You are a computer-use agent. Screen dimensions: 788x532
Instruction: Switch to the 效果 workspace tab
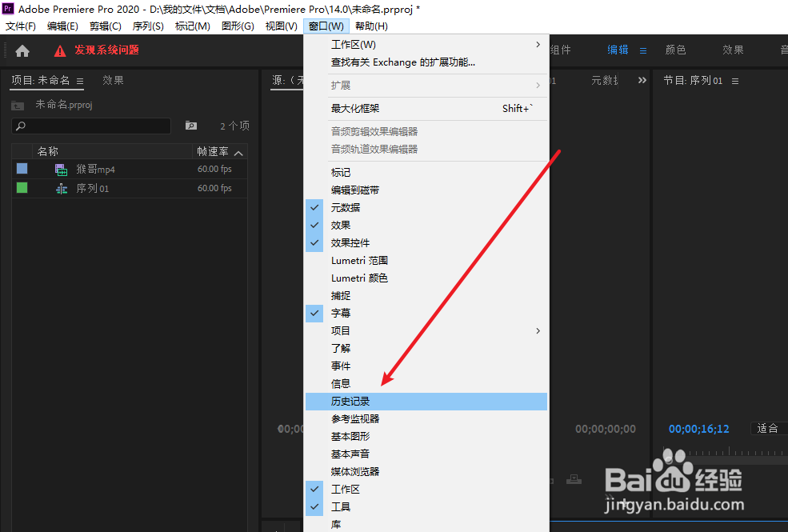(733, 50)
